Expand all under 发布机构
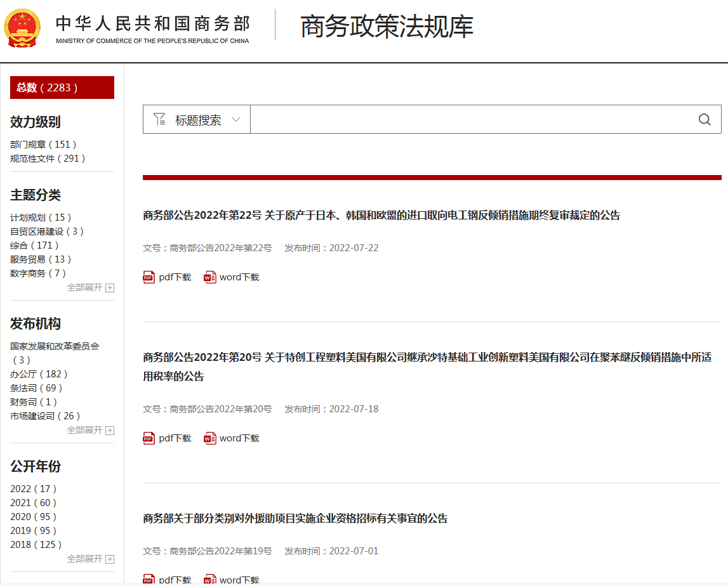Viewport: 728px width, 586px height. pos(84,430)
